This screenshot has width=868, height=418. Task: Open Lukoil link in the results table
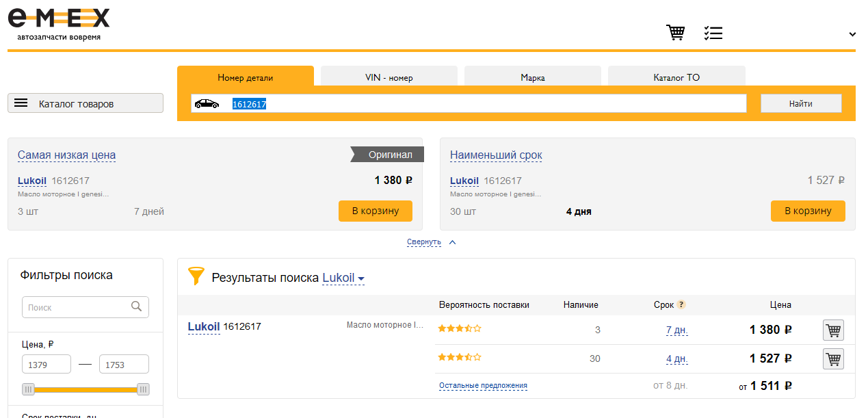pyautogui.click(x=204, y=327)
